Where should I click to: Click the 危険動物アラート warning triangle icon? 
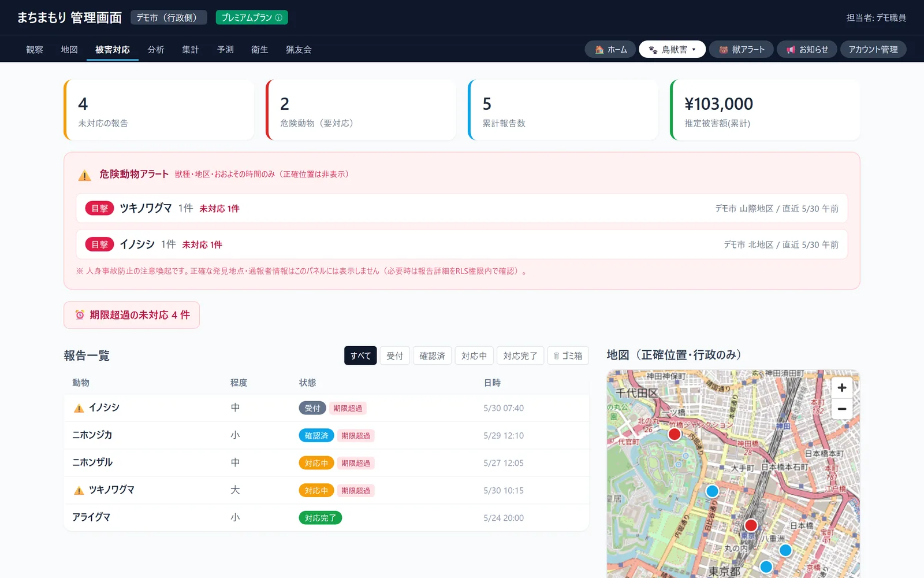[85, 175]
